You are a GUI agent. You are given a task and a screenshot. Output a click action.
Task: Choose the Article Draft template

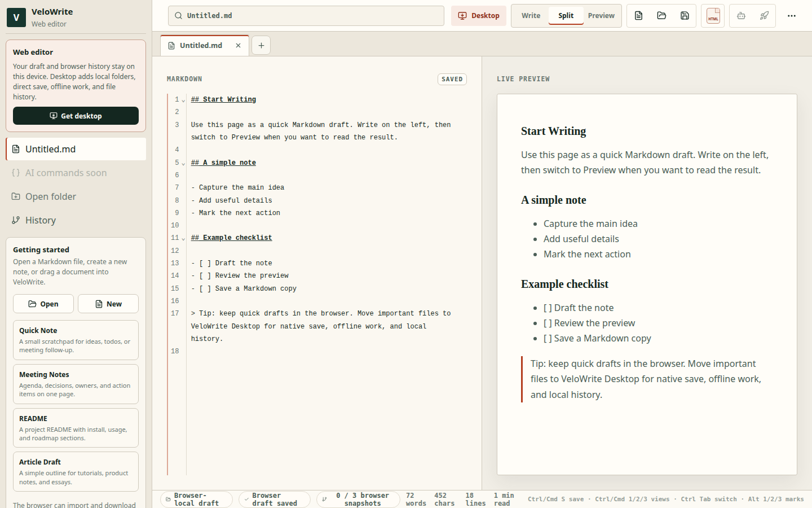click(76, 472)
